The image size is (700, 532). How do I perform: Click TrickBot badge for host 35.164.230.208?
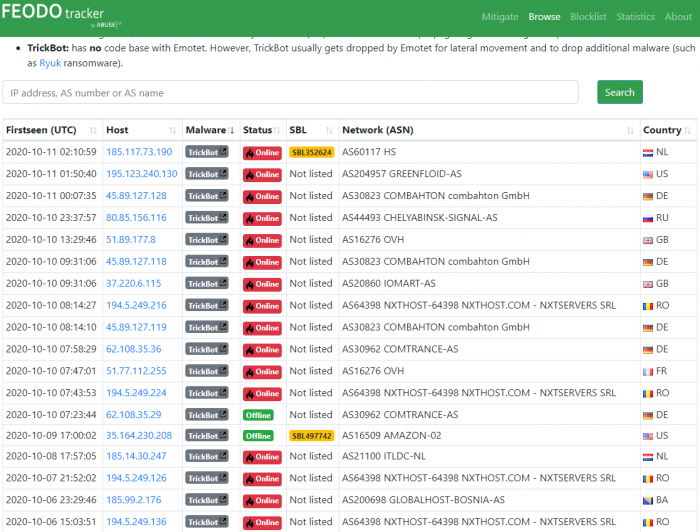pos(207,436)
